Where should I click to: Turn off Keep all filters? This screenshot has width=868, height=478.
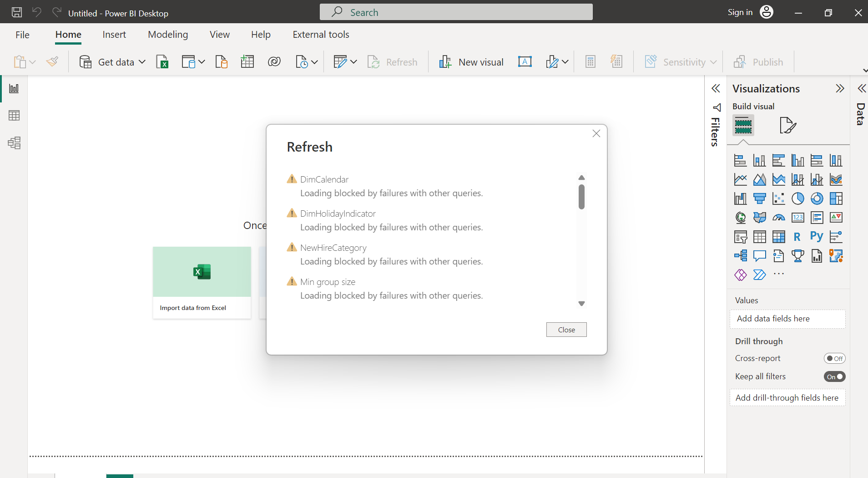coord(834,376)
